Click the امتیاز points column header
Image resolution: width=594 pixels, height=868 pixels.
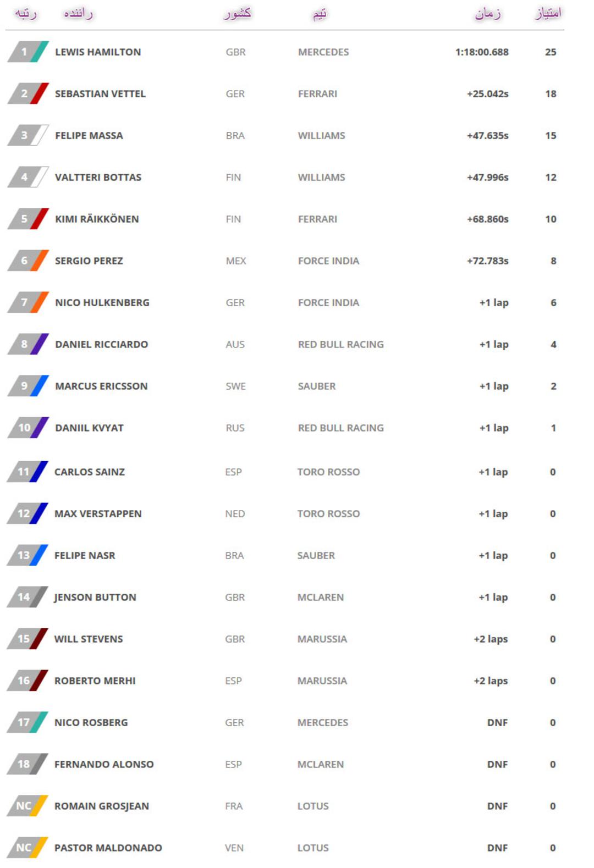coord(548,13)
